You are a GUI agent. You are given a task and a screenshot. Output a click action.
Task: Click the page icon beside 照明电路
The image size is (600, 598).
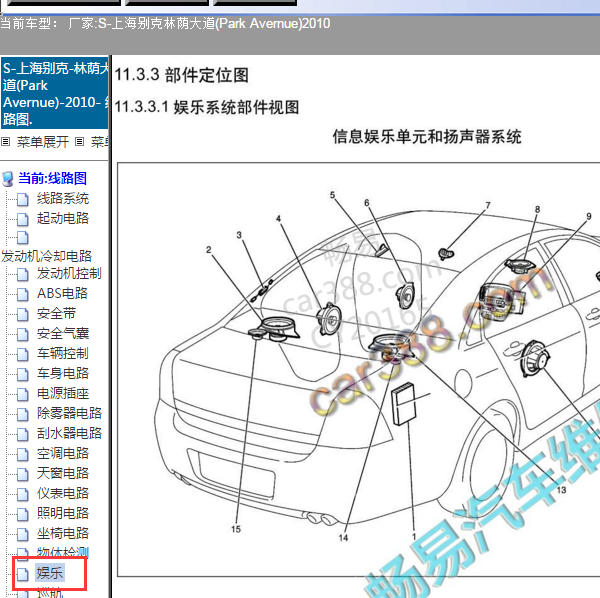pyautogui.click(x=23, y=513)
